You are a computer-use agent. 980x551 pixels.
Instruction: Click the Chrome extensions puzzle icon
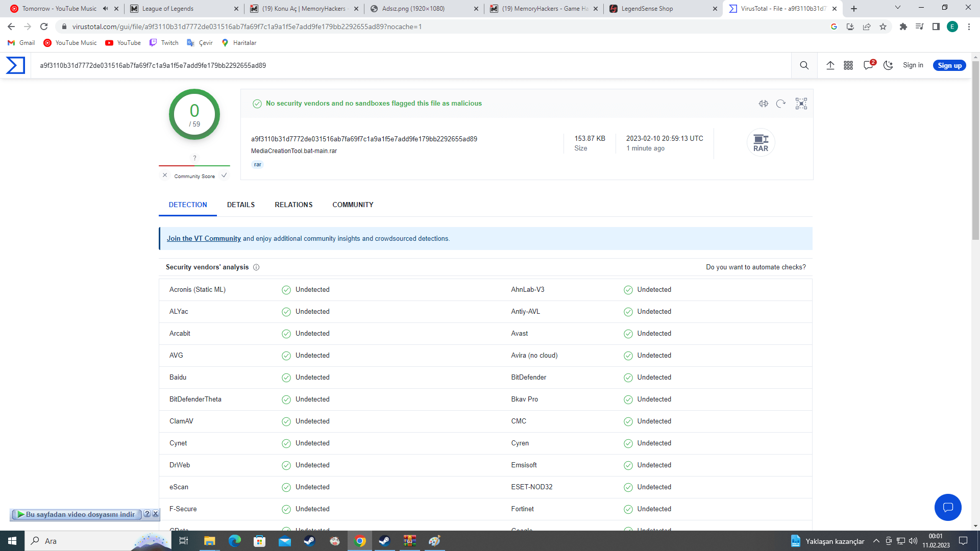coord(903,27)
